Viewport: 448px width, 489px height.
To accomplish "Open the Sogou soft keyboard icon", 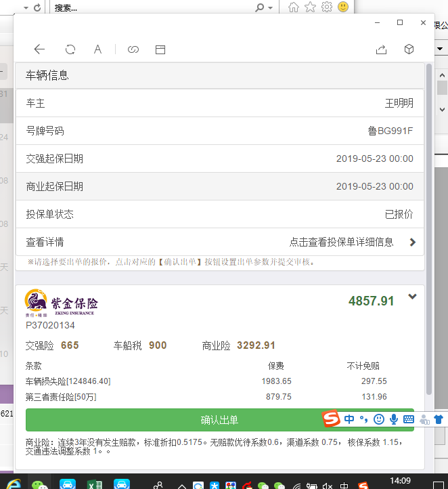I will 409,419.
